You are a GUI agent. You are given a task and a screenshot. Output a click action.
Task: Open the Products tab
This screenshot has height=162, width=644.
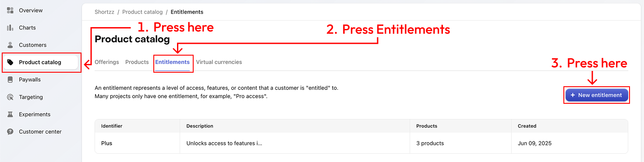(x=137, y=62)
